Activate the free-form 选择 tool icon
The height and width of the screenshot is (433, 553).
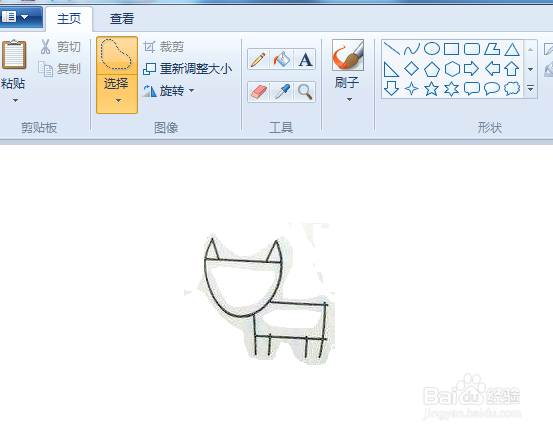[x=117, y=55]
